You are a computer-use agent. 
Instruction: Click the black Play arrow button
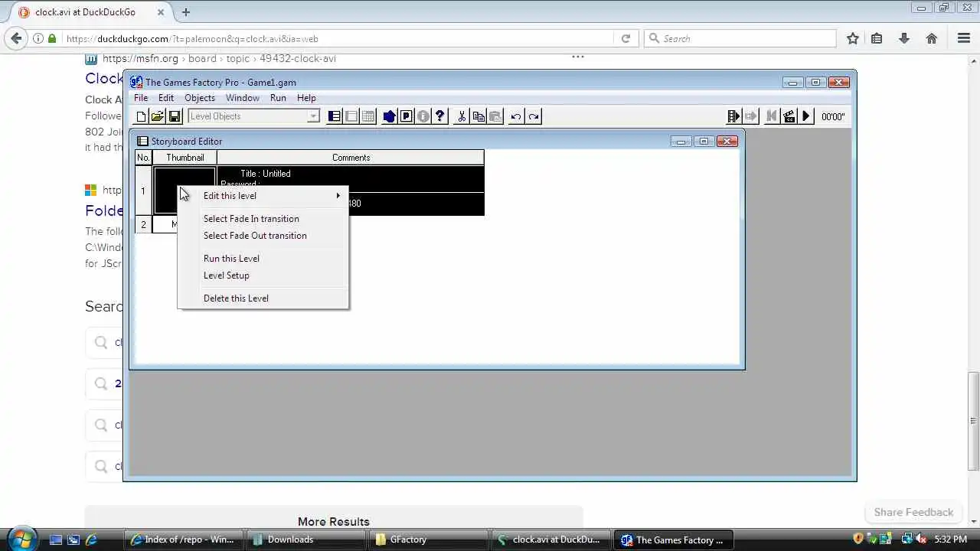click(806, 116)
